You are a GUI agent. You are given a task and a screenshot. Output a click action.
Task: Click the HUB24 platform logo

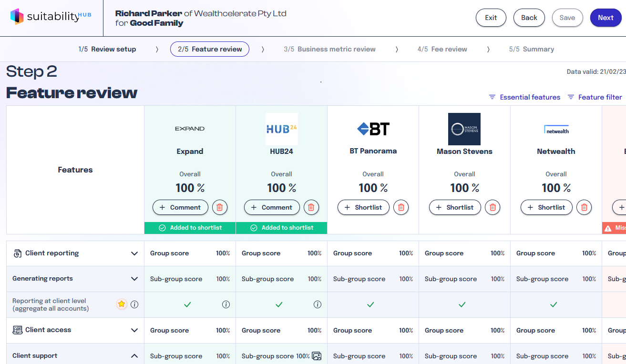282,129
